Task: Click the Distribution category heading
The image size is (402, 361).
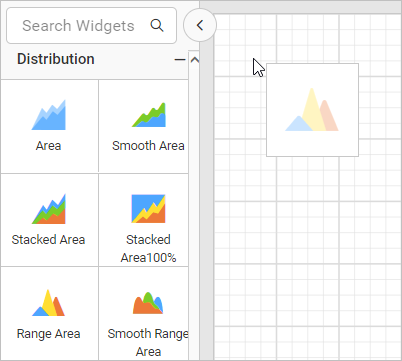Action: click(56, 59)
